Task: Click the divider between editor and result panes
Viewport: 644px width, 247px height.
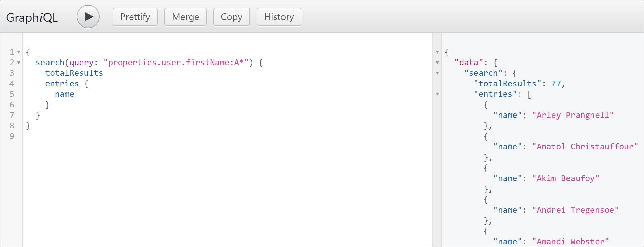Action: click(437, 153)
